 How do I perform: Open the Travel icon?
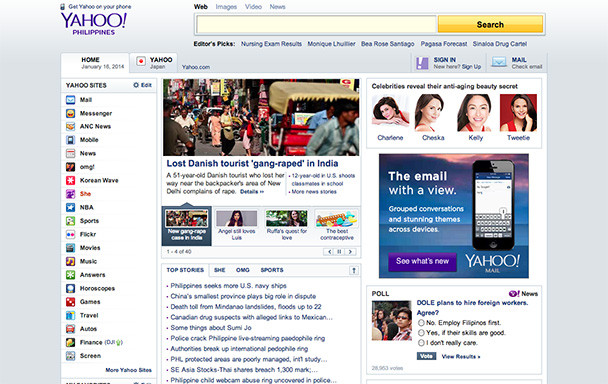pyautogui.click(x=70, y=315)
